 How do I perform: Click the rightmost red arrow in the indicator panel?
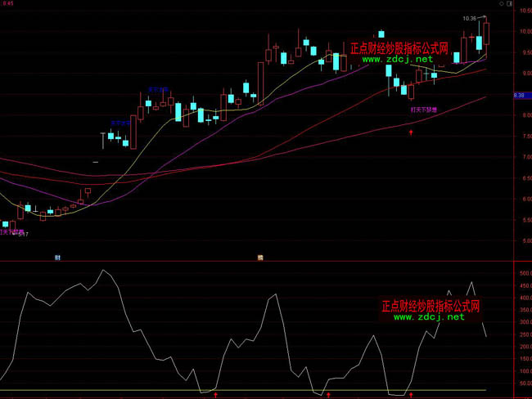[411, 394]
